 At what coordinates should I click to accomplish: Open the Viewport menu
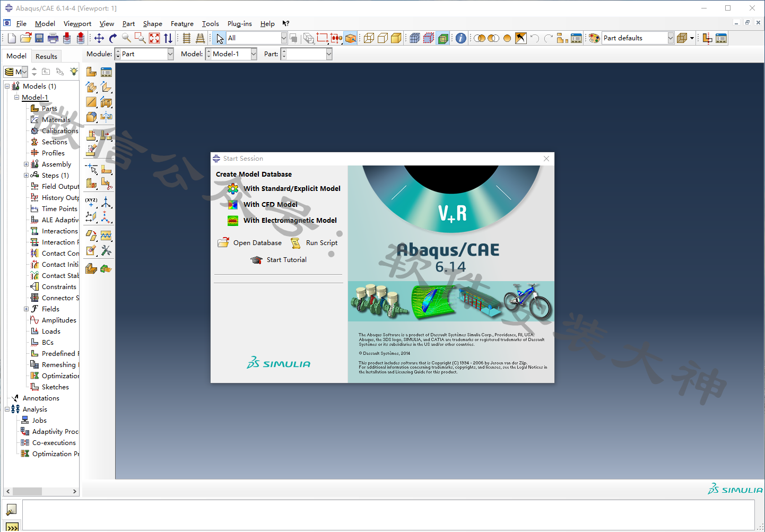click(x=77, y=24)
